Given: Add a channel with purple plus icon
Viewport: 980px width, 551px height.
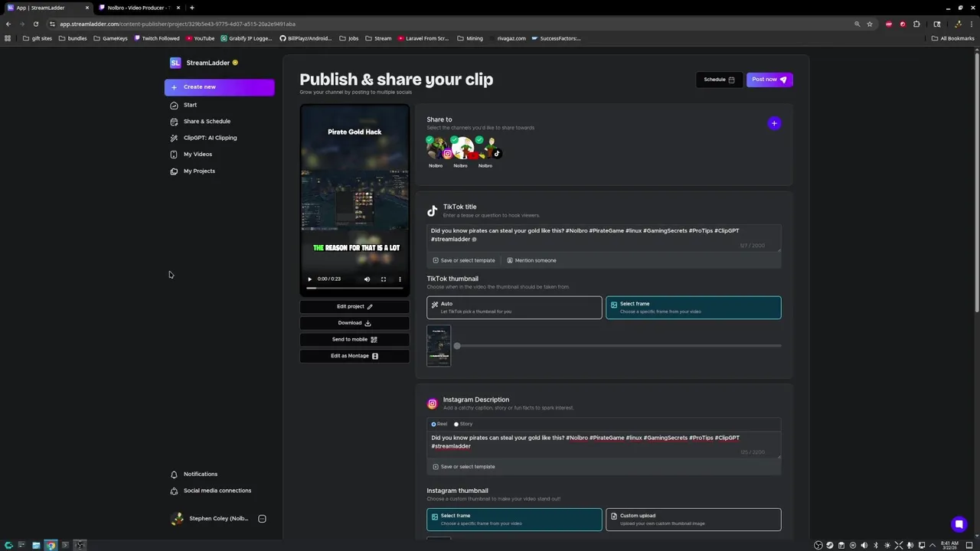Looking at the screenshot, I should click(x=774, y=123).
